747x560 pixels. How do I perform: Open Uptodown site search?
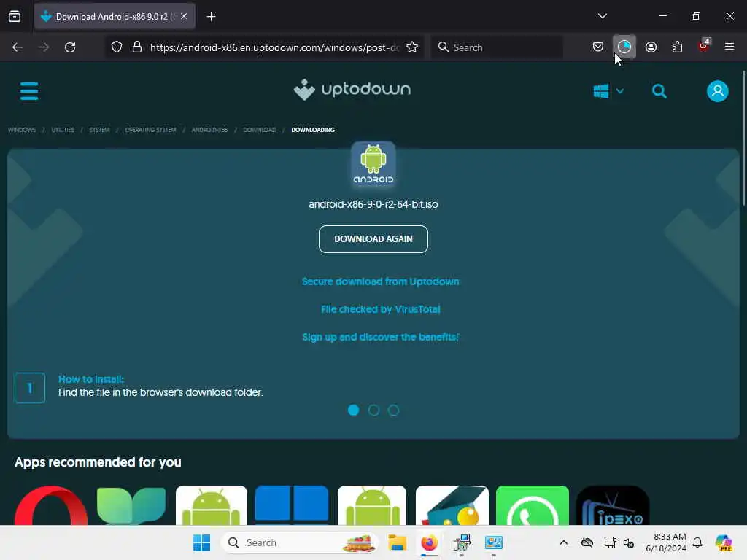pyautogui.click(x=659, y=91)
